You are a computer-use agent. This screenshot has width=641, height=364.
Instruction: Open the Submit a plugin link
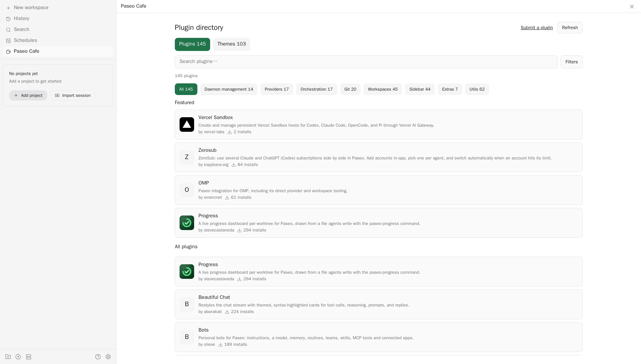point(536,27)
